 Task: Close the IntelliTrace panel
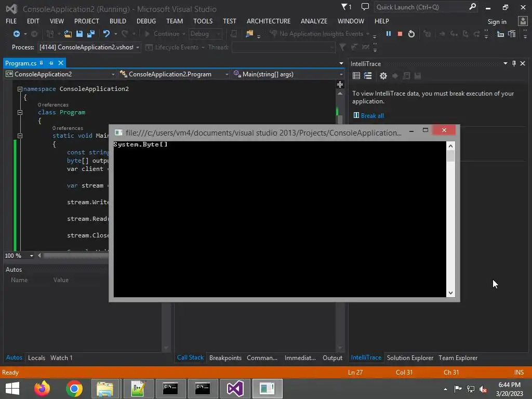(523, 63)
